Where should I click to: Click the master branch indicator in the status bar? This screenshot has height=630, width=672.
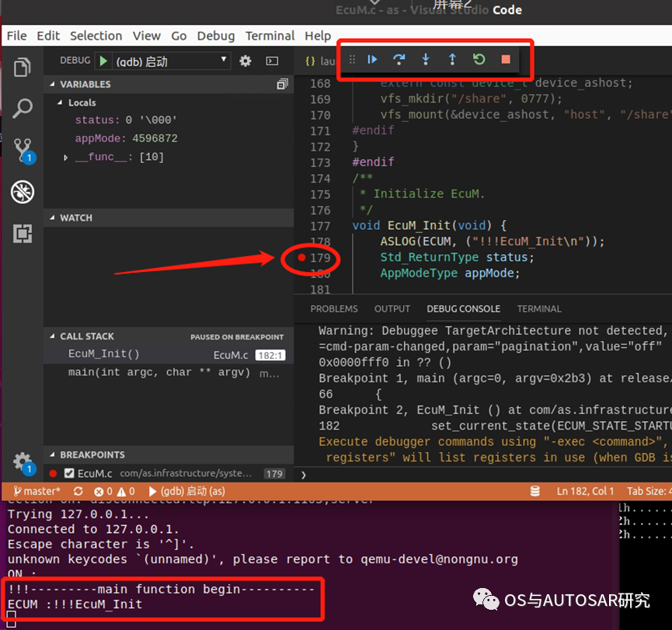tap(37, 491)
